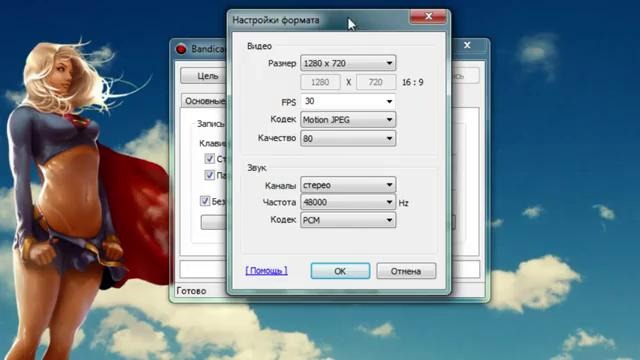The image size is (640, 360).
Task: Click the Отмена cancel button
Action: pos(406,271)
